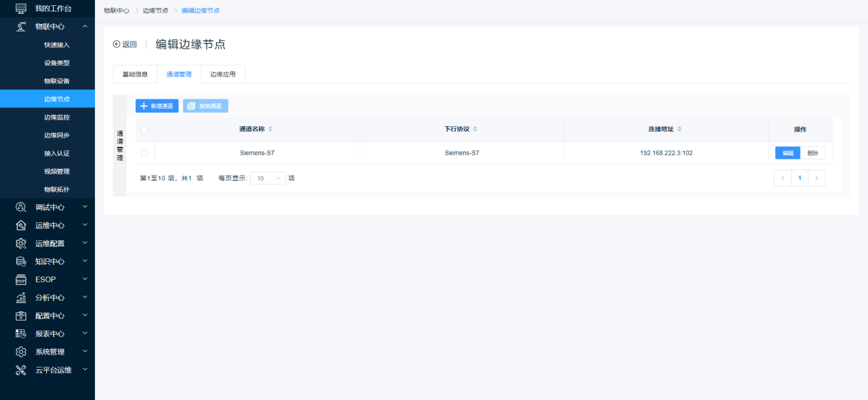The height and width of the screenshot is (400, 868).
Task: Open the page size dropdown showing 10
Action: click(268, 178)
